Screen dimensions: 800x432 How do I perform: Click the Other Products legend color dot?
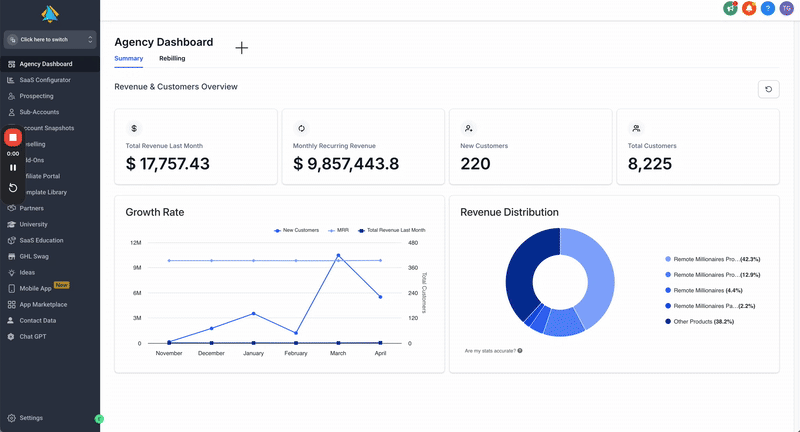[x=668, y=321]
